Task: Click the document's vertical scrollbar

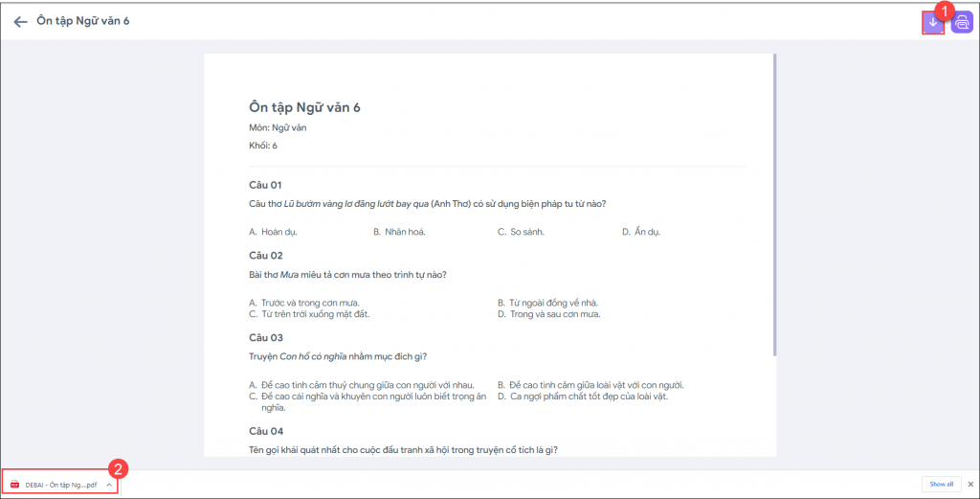Action: click(x=774, y=201)
